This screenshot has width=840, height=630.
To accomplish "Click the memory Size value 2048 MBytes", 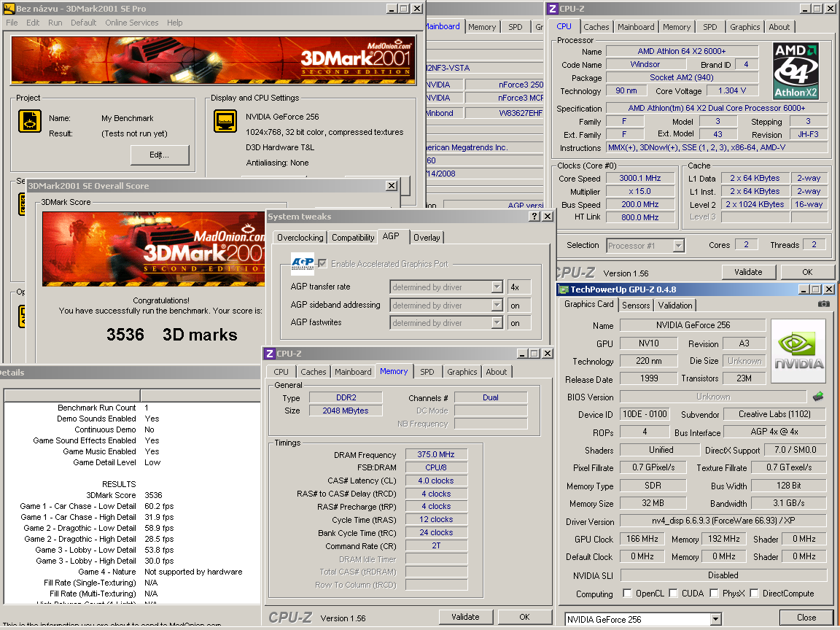I will pos(346,411).
